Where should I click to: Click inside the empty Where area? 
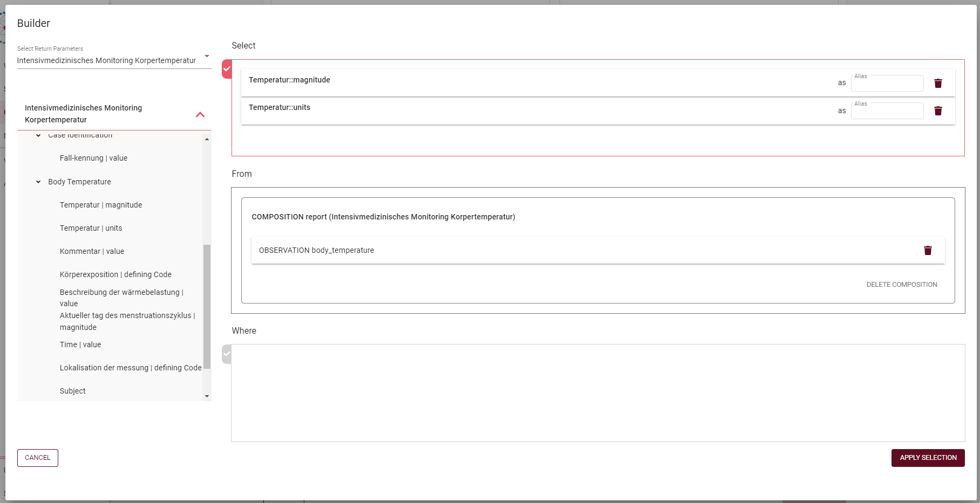point(598,393)
